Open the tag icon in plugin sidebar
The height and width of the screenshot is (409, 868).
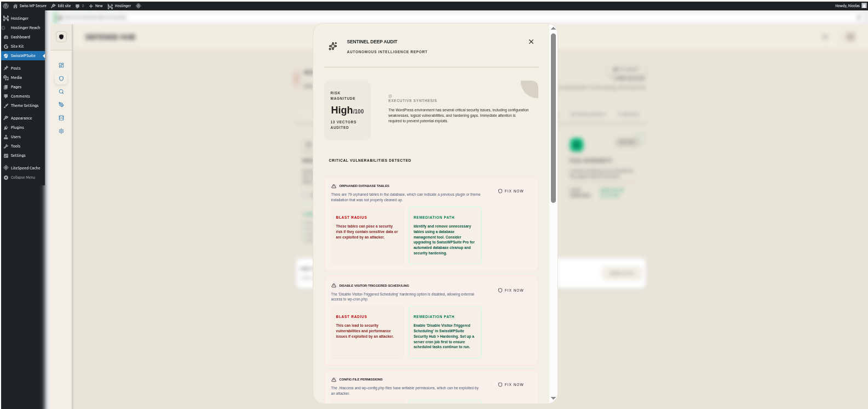(61, 105)
